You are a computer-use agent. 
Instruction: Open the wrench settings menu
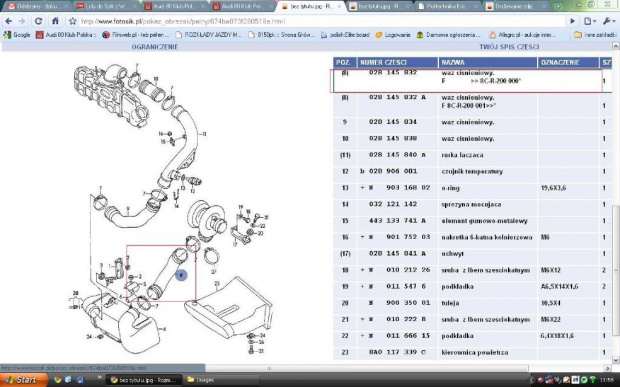pos(607,21)
